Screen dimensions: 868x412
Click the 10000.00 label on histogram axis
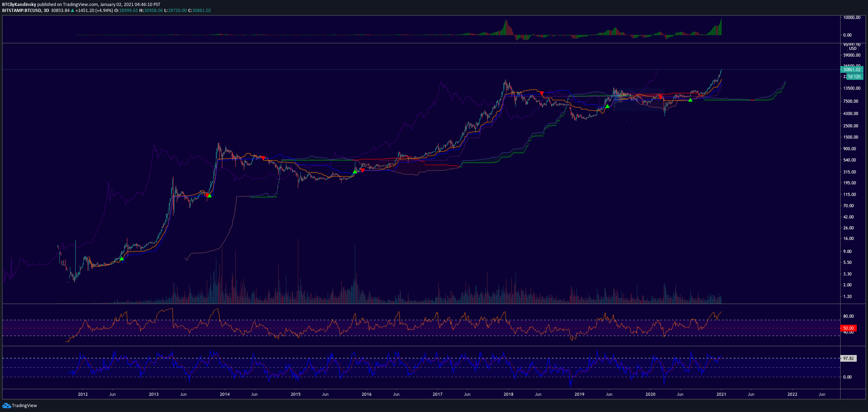pyautogui.click(x=852, y=18)
